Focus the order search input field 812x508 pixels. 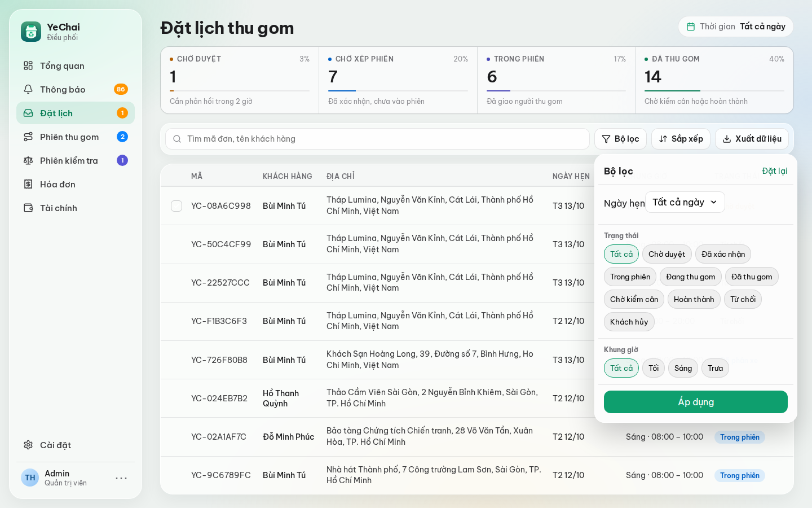click(x=377, y=139)
